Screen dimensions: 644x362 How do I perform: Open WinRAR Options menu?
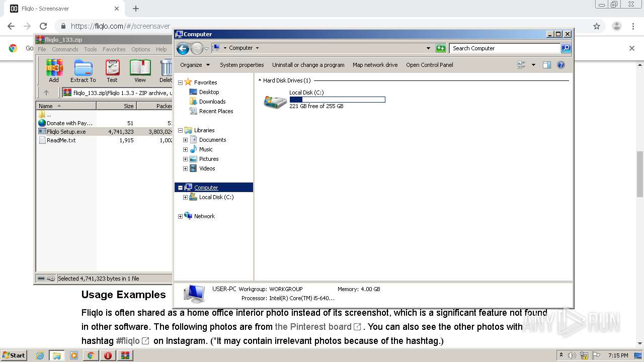click(141, 49)
